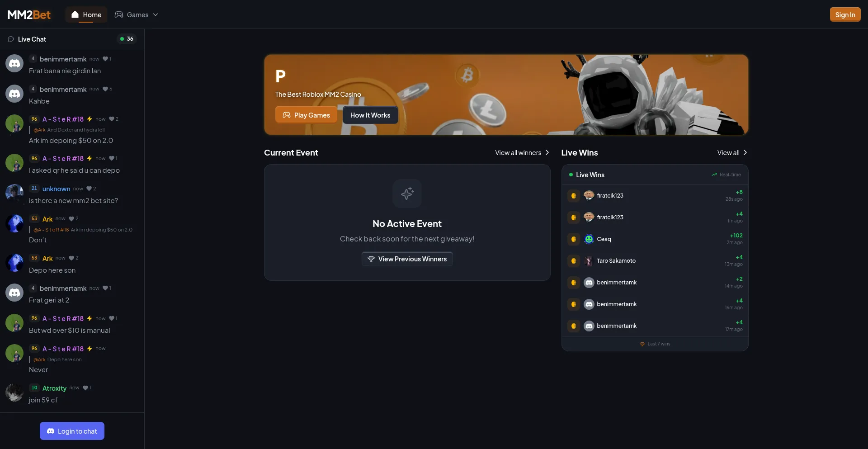
Task: Click the 'No Active Event' heading
Action: [x=407, y=224]
